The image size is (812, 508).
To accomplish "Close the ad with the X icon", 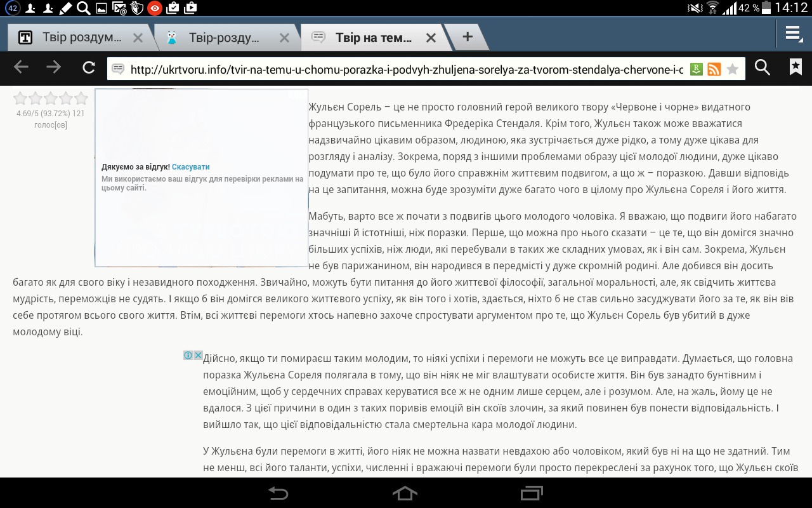I will pyautogui.click(x=198, y=355).
